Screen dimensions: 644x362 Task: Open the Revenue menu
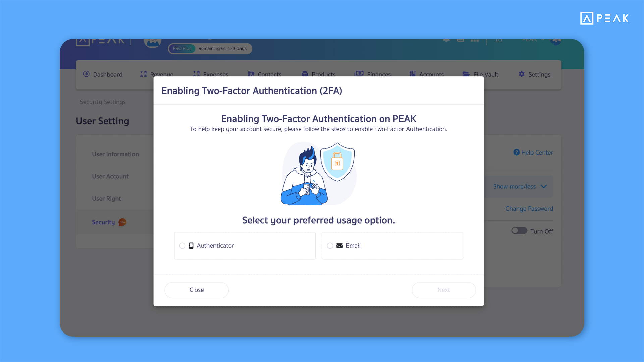click(157, 74)
